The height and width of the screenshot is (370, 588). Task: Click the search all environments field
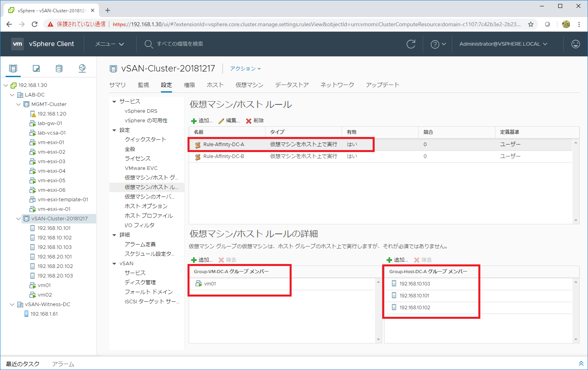tap(180, 44)
